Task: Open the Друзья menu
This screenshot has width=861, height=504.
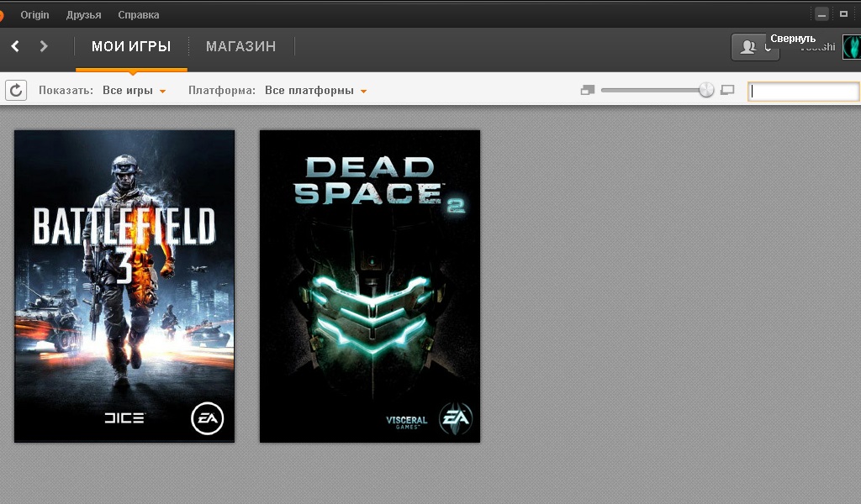Action: pos(83,15)
